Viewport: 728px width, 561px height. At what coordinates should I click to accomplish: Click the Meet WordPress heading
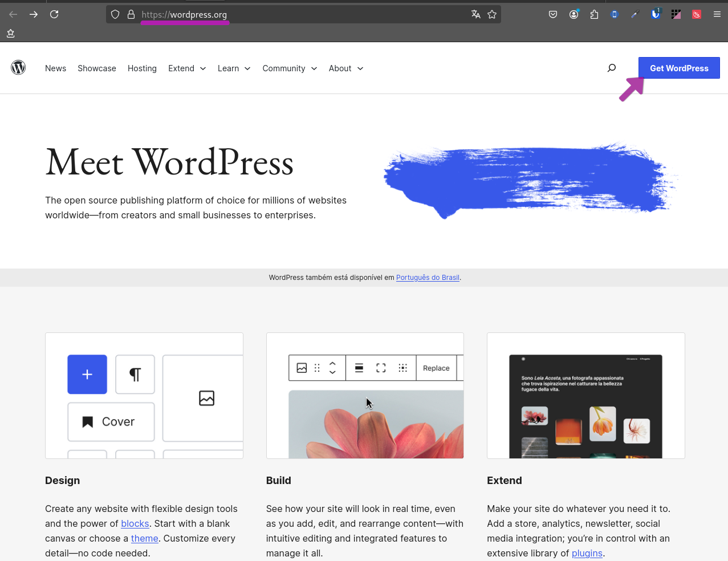pyautogui.click(x=169, y=162)
